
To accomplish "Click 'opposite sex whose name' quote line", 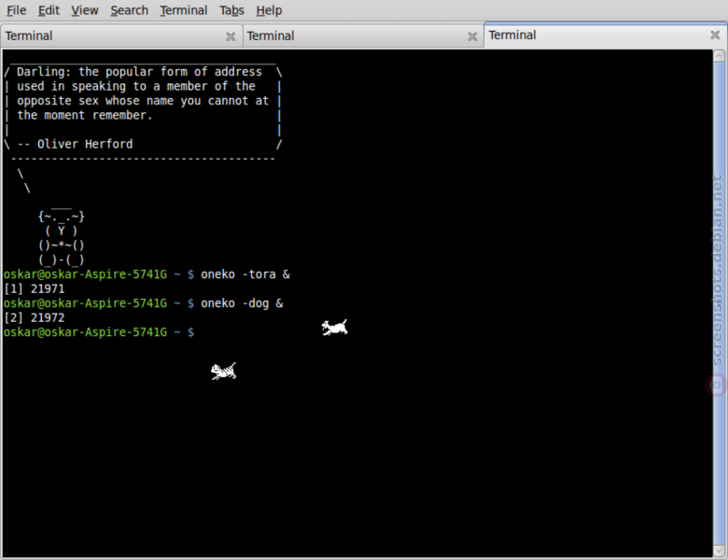I will 143,101.
